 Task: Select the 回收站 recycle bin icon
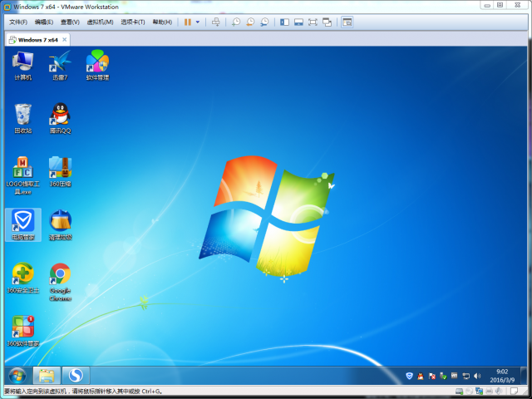pyautogui.click(x=22, y=119)
